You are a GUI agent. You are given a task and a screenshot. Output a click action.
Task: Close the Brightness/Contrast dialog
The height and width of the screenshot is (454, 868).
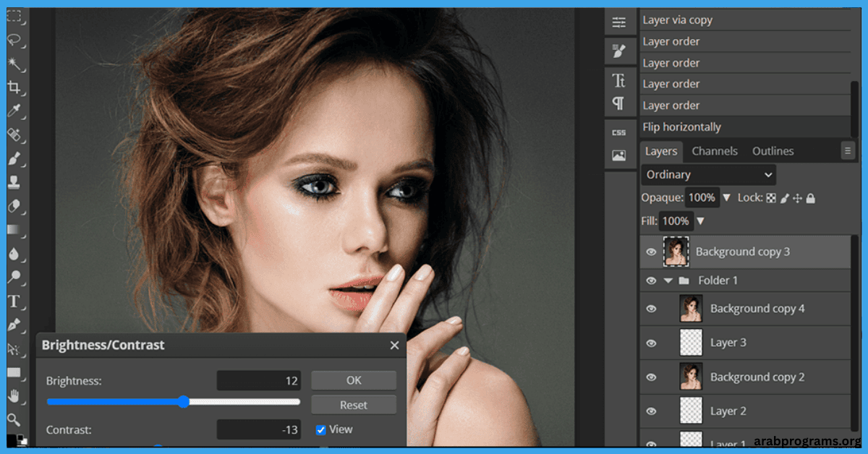394,346
